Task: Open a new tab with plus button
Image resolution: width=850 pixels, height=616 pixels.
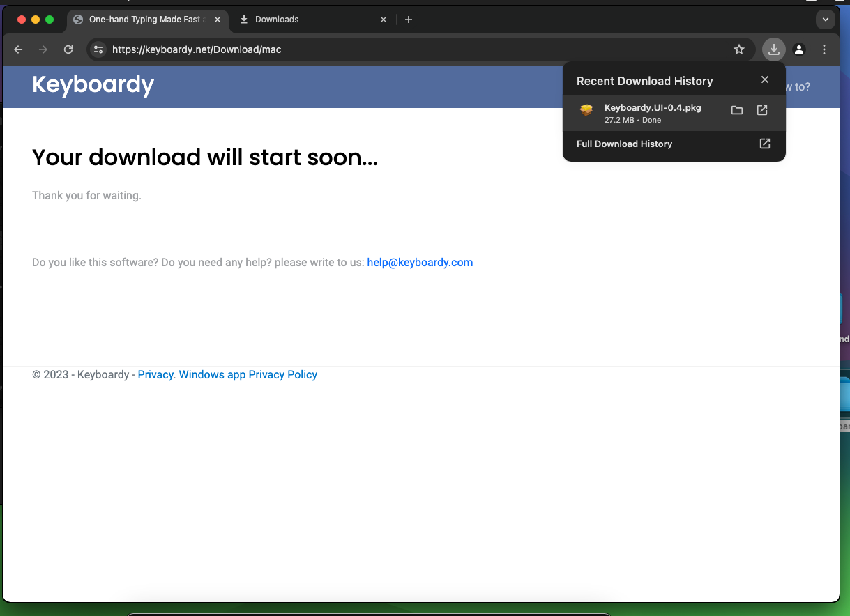Action: (x=409, y=20)
